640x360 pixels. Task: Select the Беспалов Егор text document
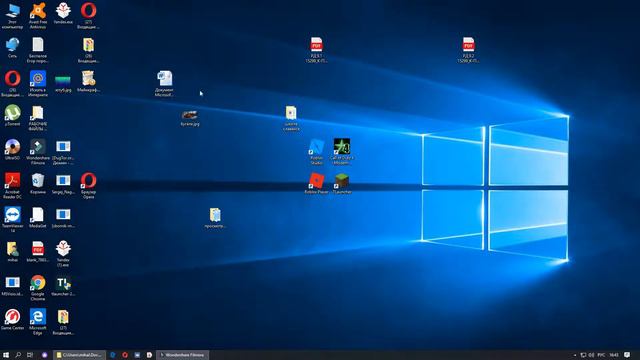pyautogui.click(x=38, y=50)
